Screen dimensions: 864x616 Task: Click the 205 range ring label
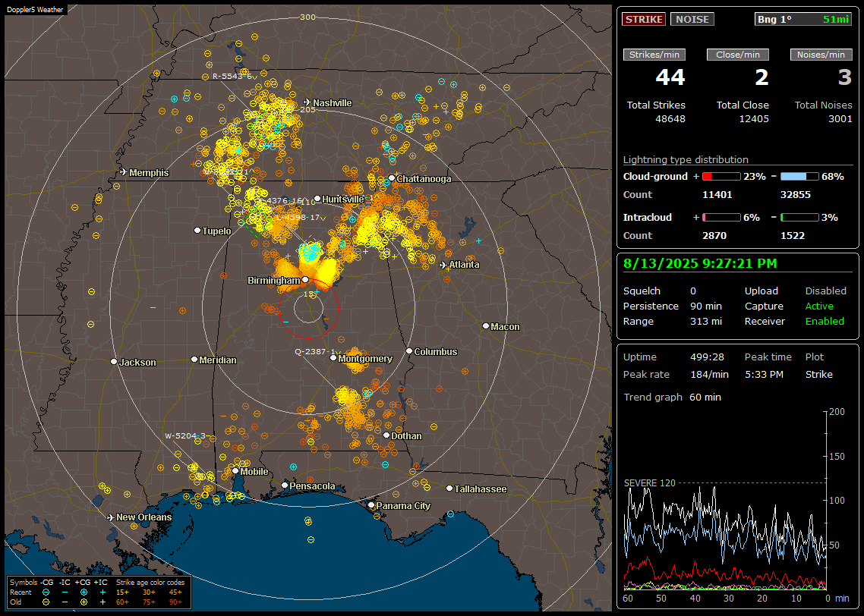coord(307,109)
